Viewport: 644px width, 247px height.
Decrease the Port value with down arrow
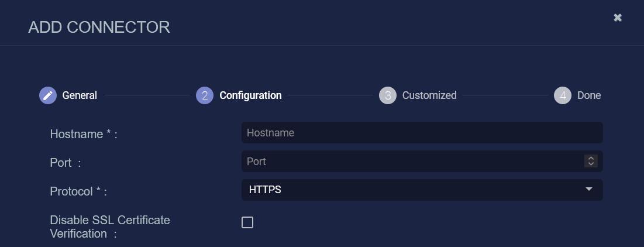[591, 164]
